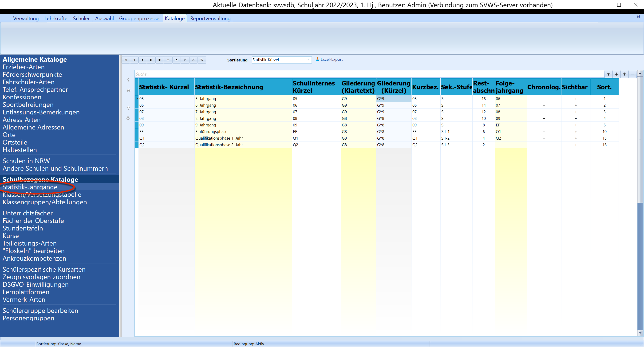This screenshot has height=347, width=644.
Task: Select the Kataloge tab
Action: coord(174,18)
